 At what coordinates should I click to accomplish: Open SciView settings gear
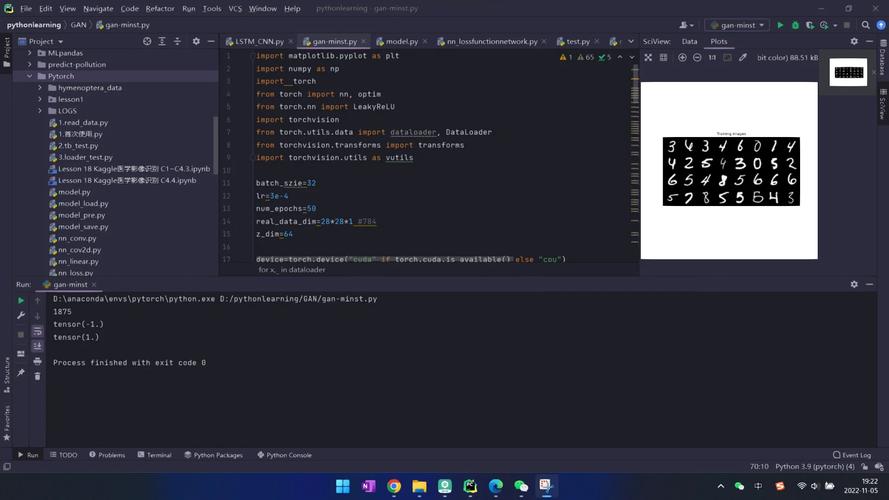pyautogui.click(x=854, y=41)
